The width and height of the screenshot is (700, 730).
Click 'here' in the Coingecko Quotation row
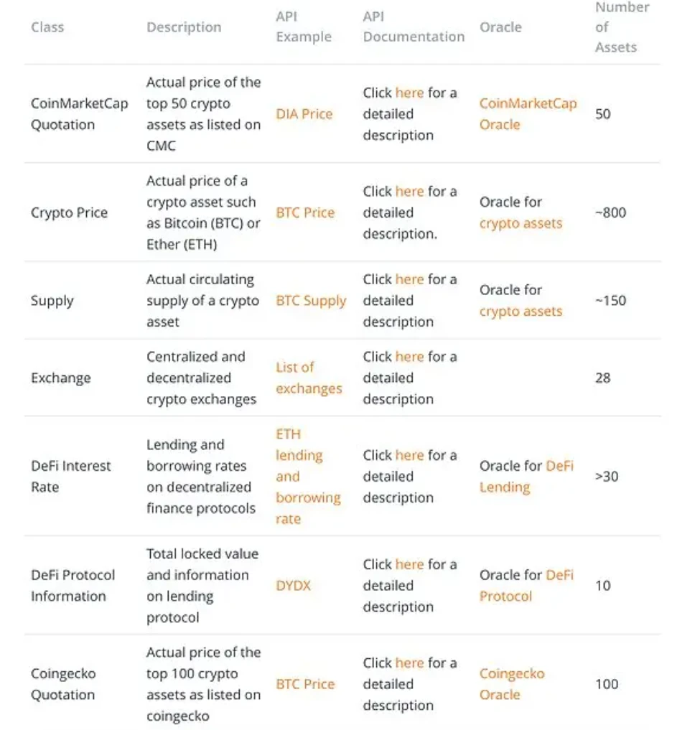[x=409, y=663]
